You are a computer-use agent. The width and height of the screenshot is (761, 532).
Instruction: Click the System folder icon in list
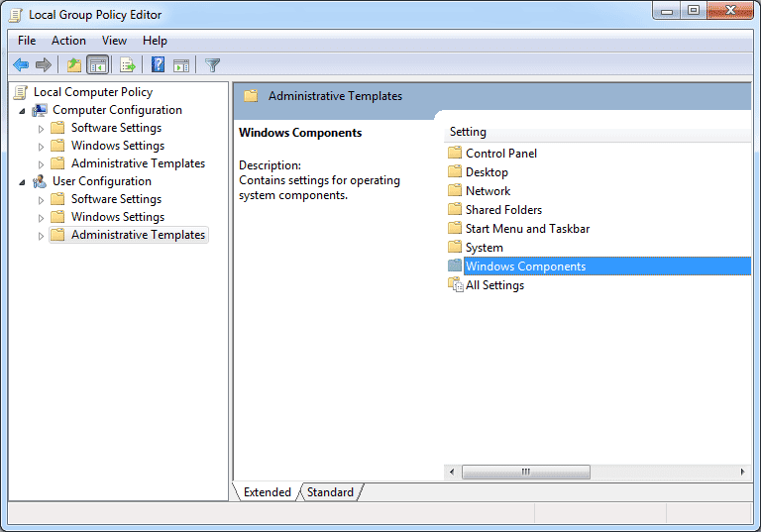455,247
